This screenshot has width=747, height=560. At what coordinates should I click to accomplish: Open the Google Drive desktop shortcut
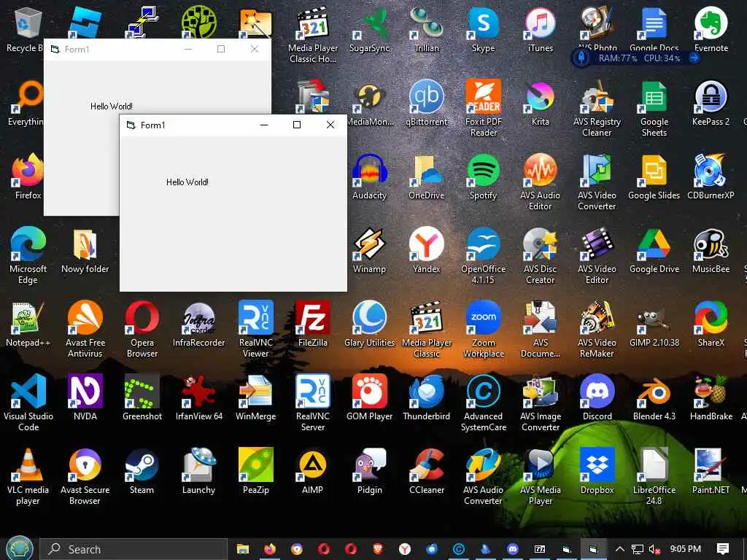(x=654, y=251)
